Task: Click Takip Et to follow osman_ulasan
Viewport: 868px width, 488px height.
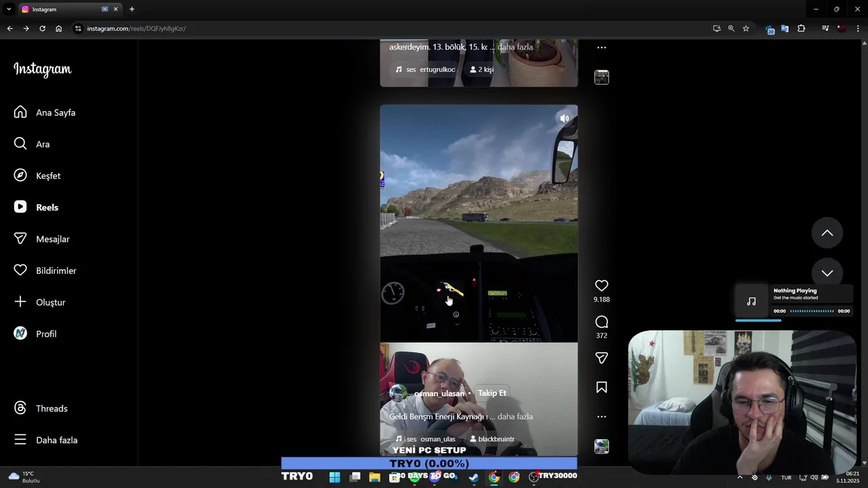Action: [x=492, y=393]
